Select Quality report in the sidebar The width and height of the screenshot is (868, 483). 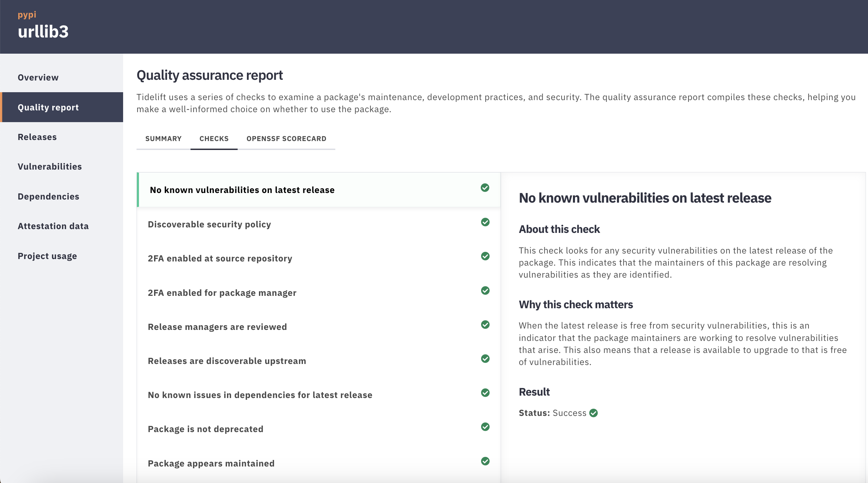click(62, 107)
